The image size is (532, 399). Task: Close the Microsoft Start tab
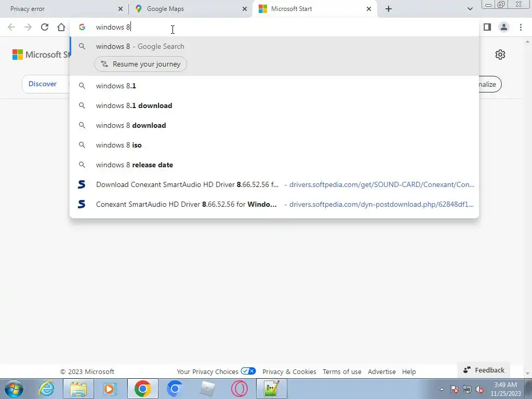pyautogui.click(x=369, y=9)
